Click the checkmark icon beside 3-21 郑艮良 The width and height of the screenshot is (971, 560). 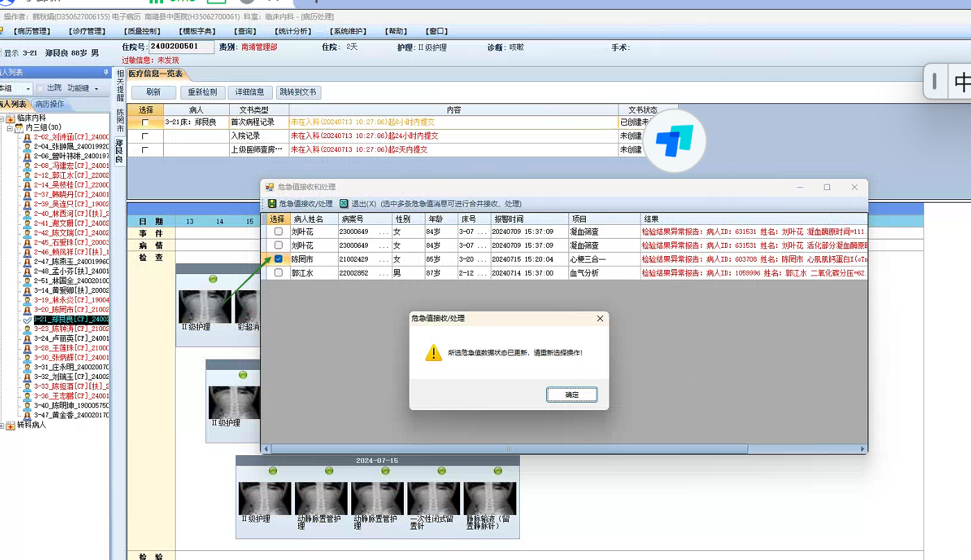(x=28, y=319)
